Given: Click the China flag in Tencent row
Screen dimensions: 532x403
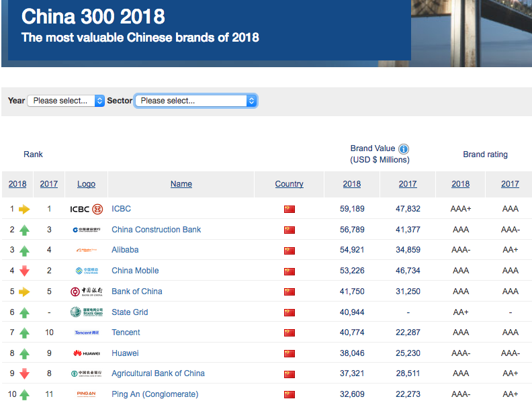Looking at the screenshot, I should (290, 332).
